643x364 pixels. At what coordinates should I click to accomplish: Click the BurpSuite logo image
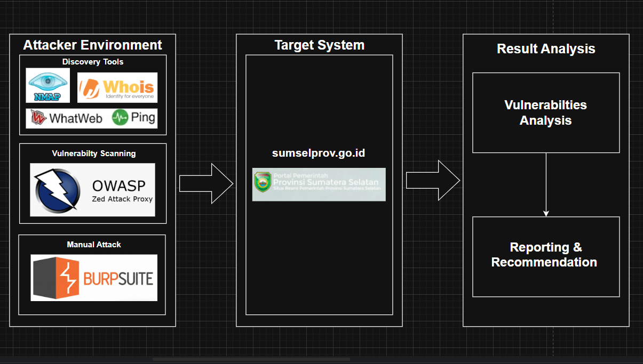(94, 278)
